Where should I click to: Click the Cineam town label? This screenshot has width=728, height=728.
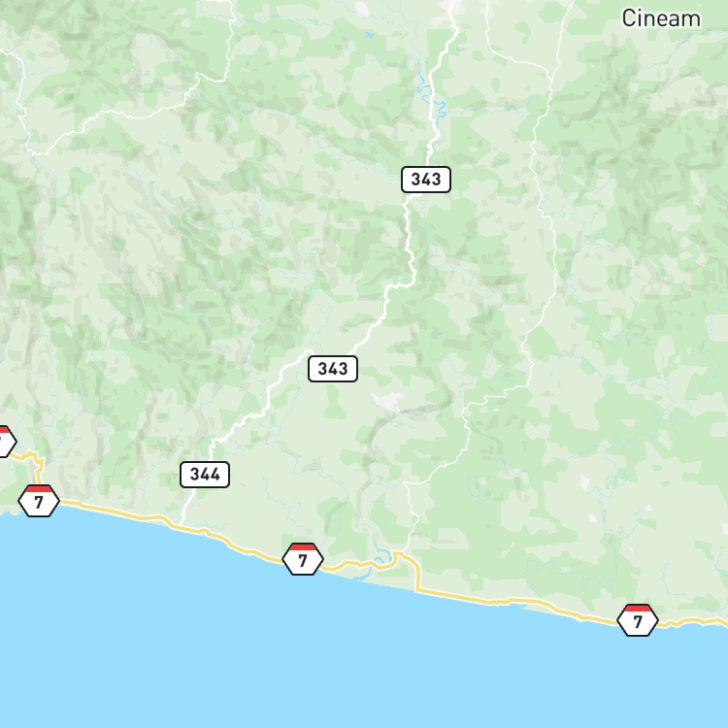[661, 18]
